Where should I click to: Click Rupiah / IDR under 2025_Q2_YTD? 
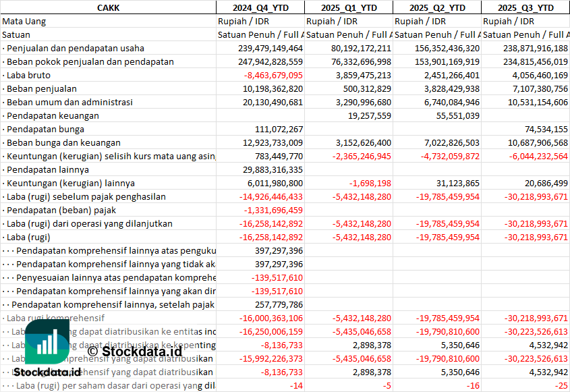(420, 22)
